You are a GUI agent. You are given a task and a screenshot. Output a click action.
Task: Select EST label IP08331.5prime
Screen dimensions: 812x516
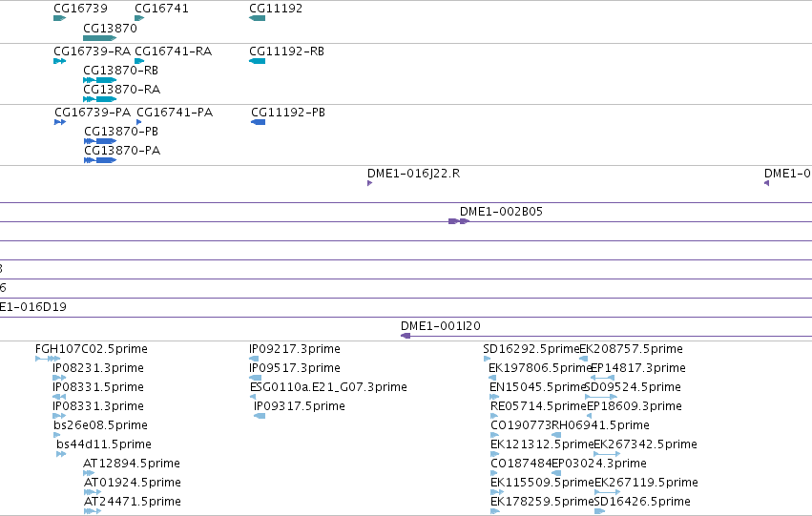(98, 387)
